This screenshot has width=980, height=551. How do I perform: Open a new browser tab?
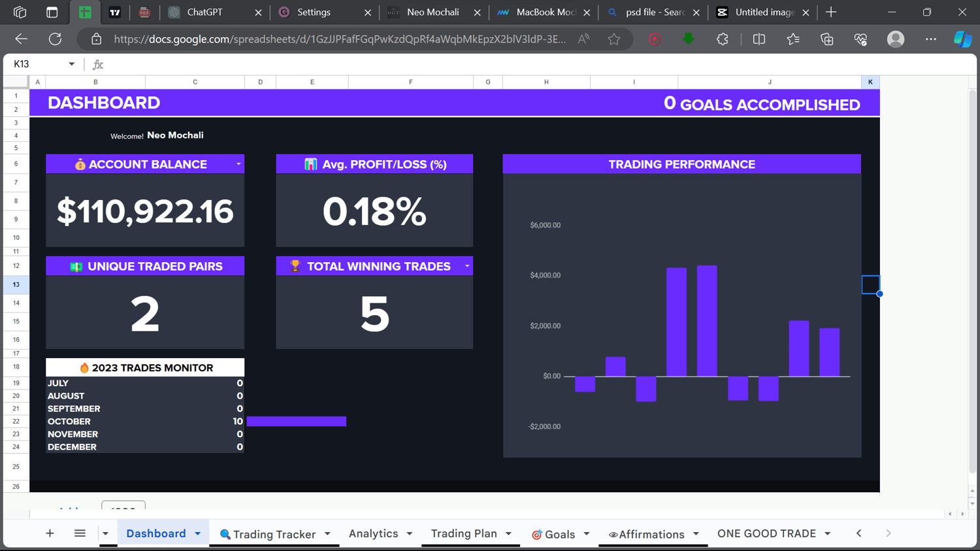point(831,12)
